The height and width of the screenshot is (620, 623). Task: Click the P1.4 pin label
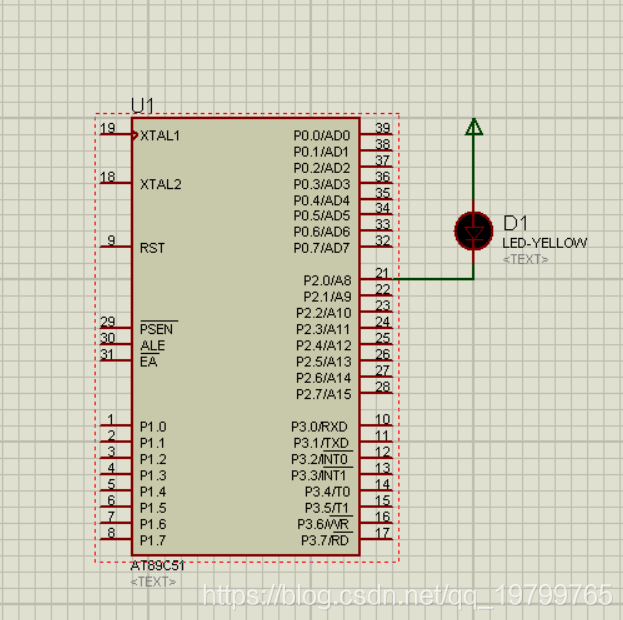click(153, 492)
